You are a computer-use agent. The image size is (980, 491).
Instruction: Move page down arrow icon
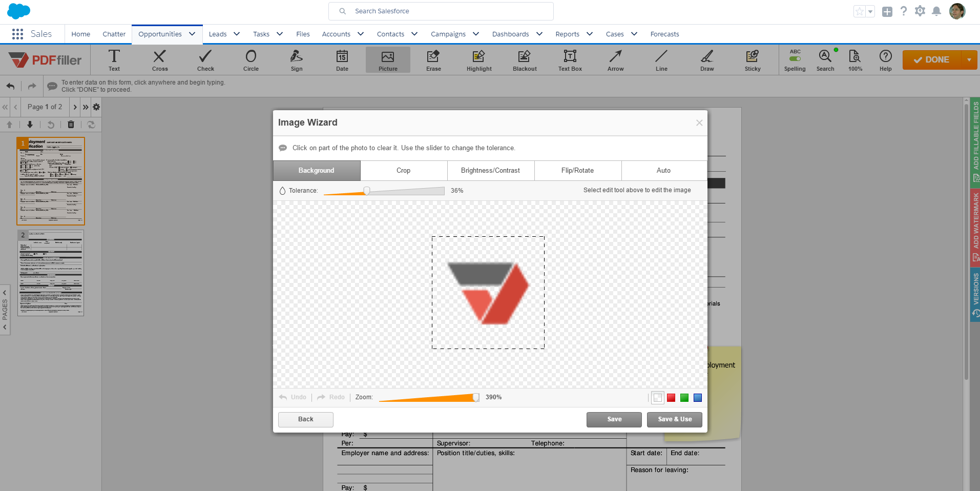click(30, 125)
